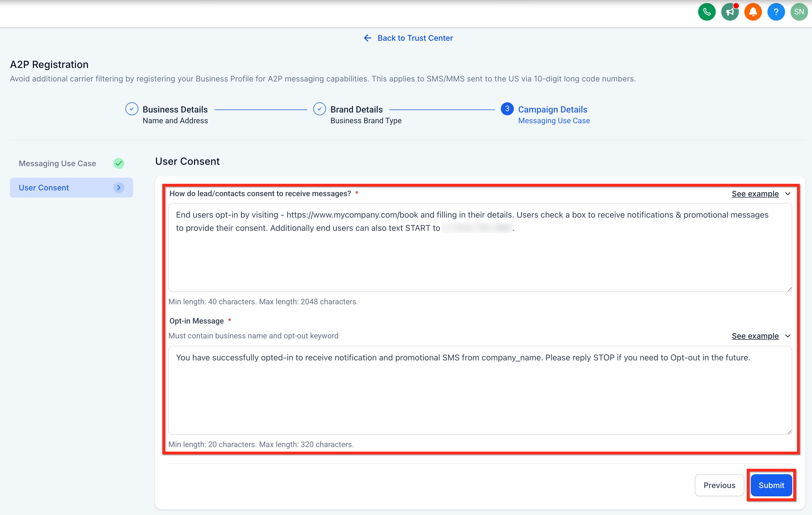Select the User Consent sidebar item
The width and height of the screenshot is (812, 515).
(44, 188)
